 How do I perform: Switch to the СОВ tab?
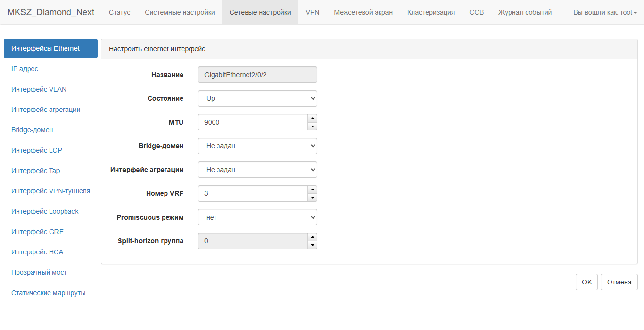pyautogui.click(x=477, y=12)
